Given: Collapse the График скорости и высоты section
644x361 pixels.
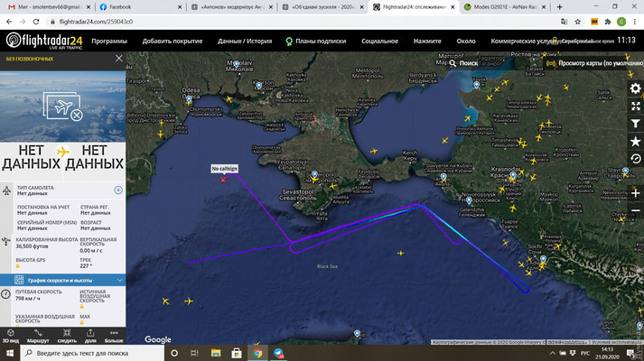Looking at the screenshot, I should 120,281.
